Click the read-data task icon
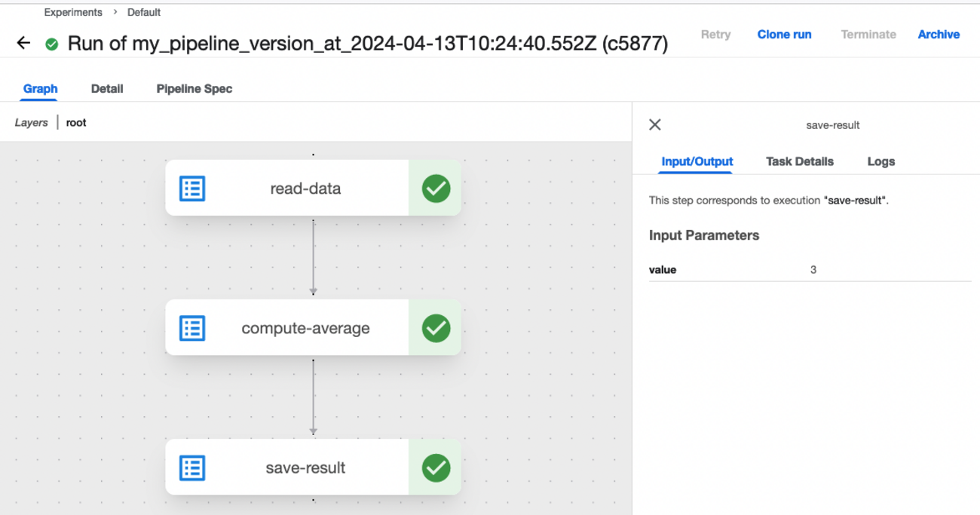 click(193, 188)
